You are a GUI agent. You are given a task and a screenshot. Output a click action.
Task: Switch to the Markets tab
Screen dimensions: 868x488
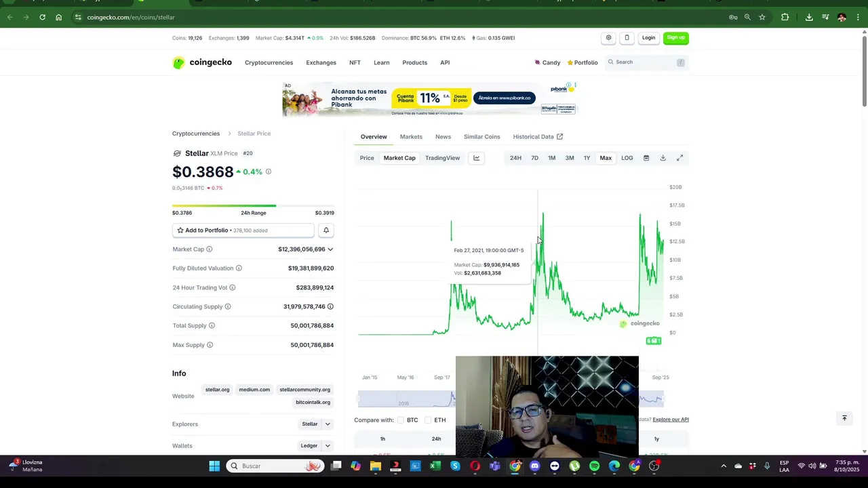coord(411,137)
